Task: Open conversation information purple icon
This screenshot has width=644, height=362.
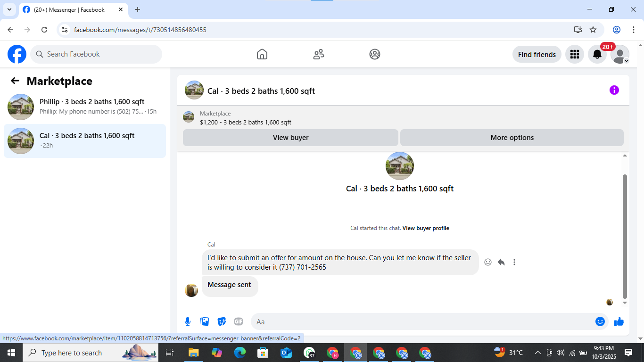Action: pos(614,90)
